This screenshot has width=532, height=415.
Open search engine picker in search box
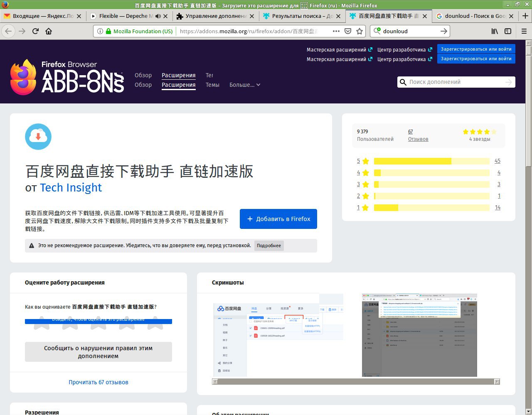tap(377, 31)
